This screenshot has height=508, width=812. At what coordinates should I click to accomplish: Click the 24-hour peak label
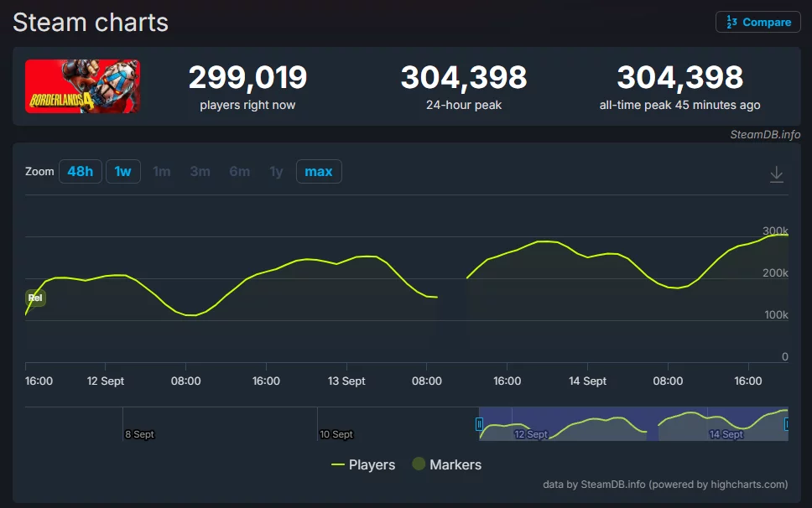pos(464,105)
